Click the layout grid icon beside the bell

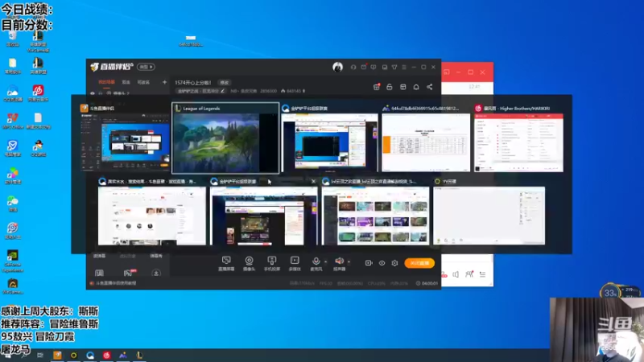click(x=403, y=87)
